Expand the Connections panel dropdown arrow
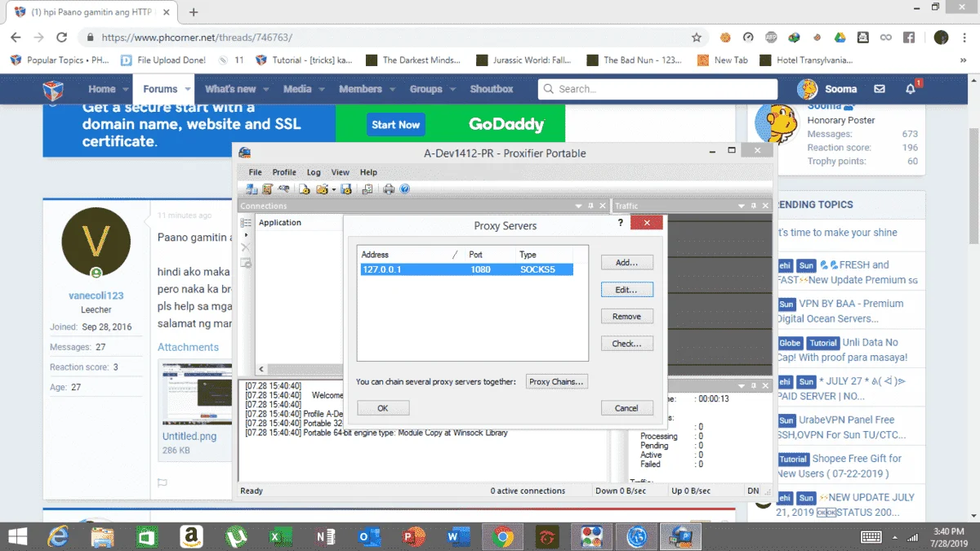The width and height of the screenshot is (980, 551). click(579, 207)
